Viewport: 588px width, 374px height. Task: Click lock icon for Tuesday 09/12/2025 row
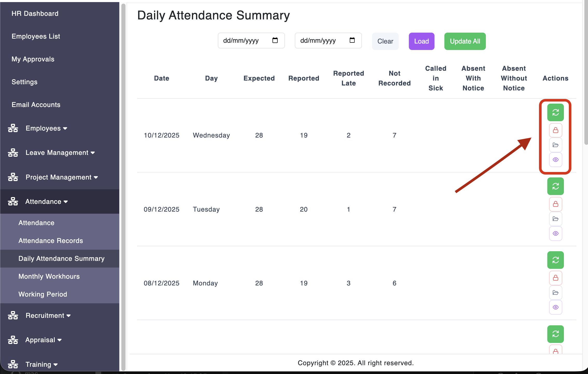555,204
